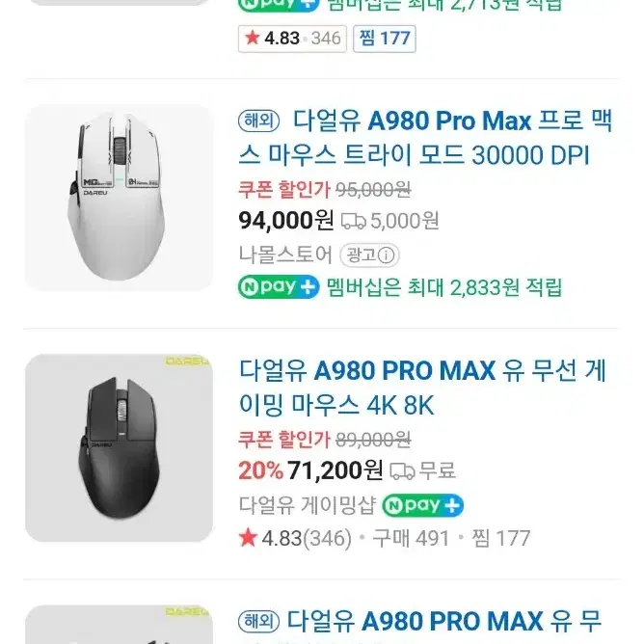This screenshot has height=644, width=644.
Task: Open the black Dareu A980 mouse thumbnail
Action: pyautogui.click(x=120, y=447)
